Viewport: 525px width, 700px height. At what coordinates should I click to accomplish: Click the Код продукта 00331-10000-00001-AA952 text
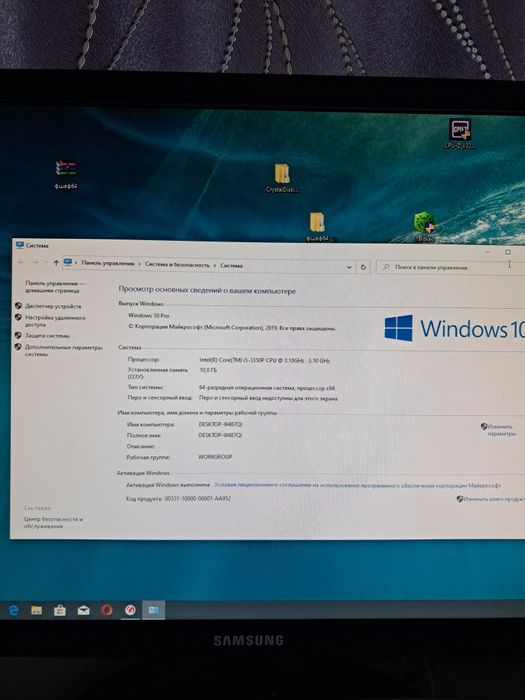click(179, 499)
